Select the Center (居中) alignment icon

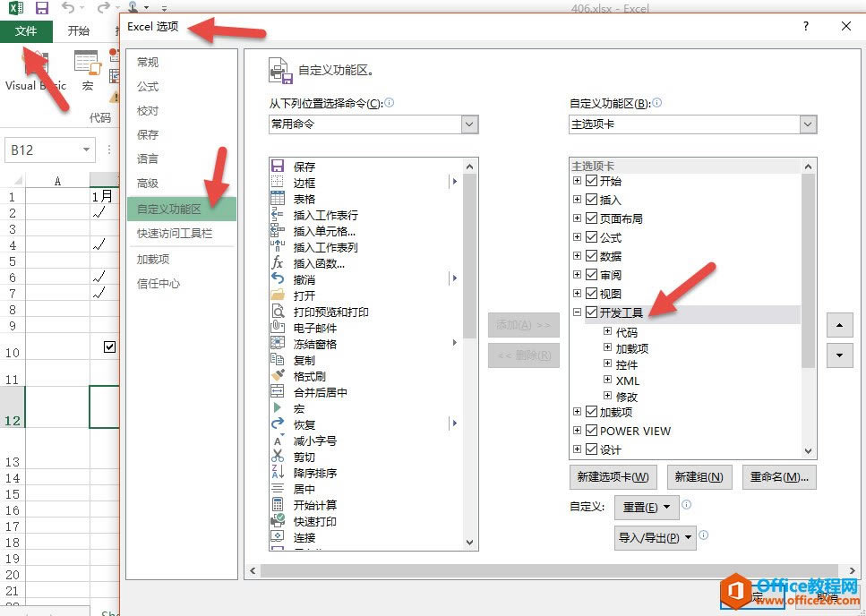278,489
